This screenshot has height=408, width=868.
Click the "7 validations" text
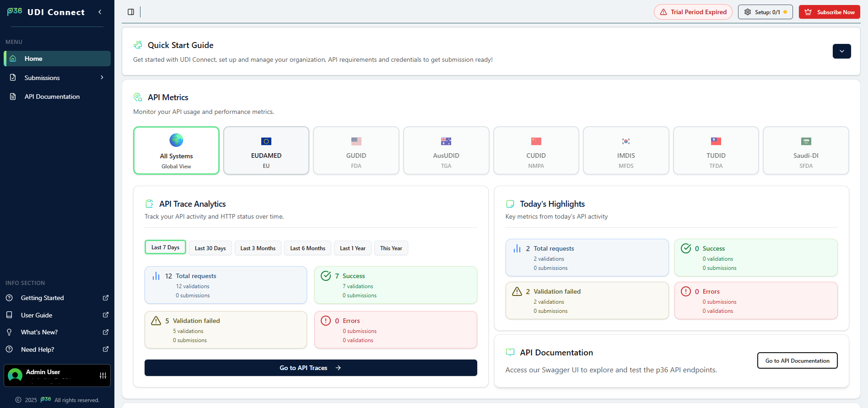358,286
